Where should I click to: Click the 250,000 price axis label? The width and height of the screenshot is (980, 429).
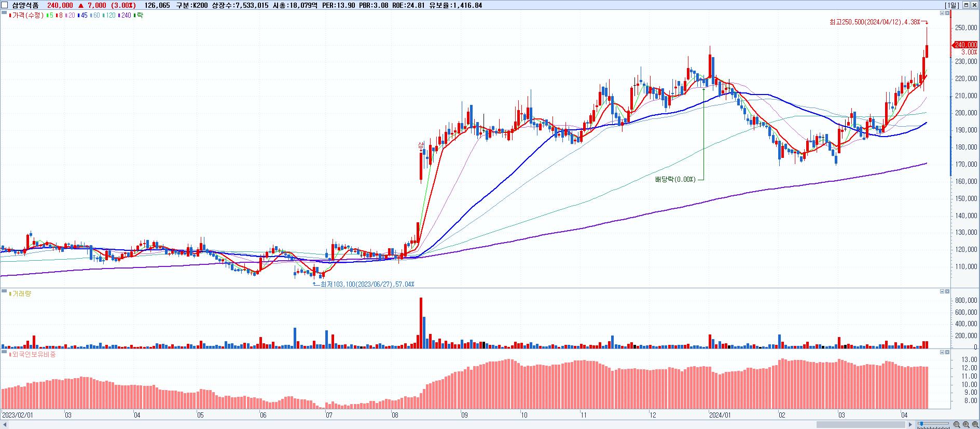point(965,28)
